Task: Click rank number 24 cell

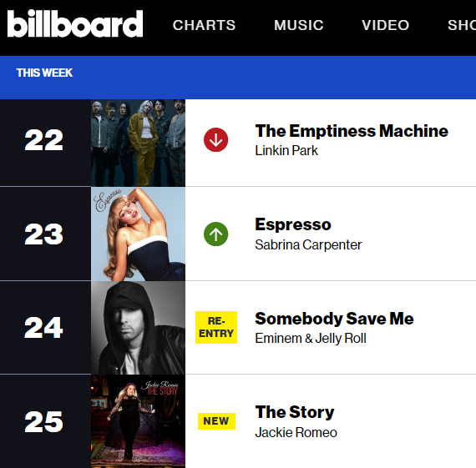Action: [45, 328]
